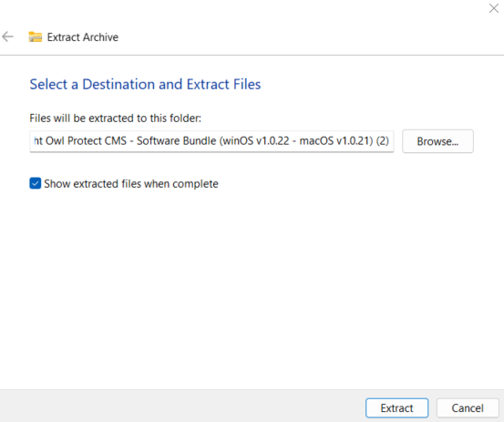Click the 'Select a Destination and Extract Files' heading

(145, 85)
